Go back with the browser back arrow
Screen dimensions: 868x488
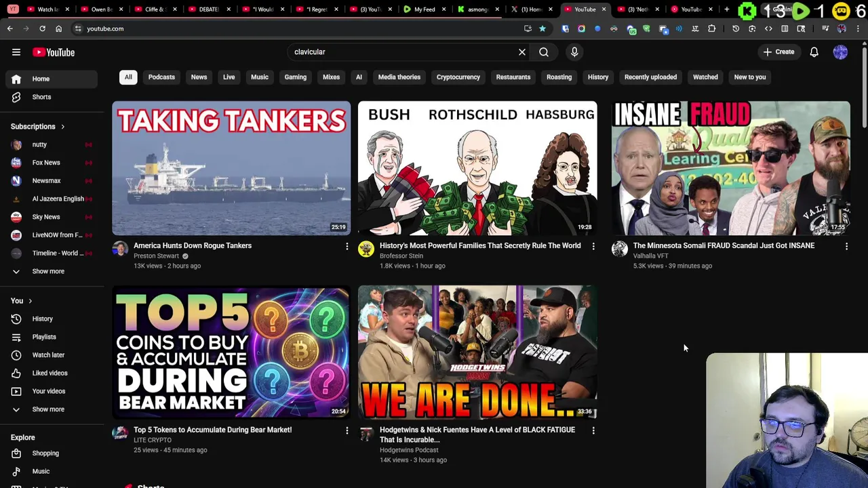coord(10,28)
